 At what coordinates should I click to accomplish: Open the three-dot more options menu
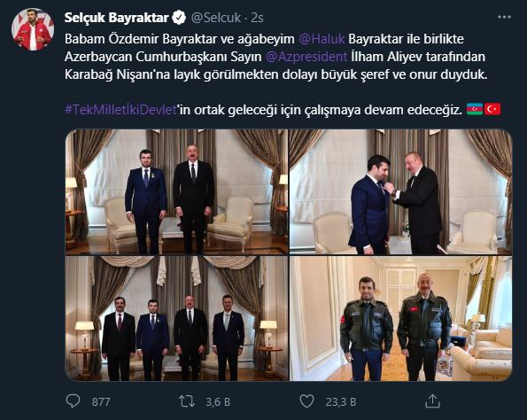pyautogui.click(x=504, y=17)
